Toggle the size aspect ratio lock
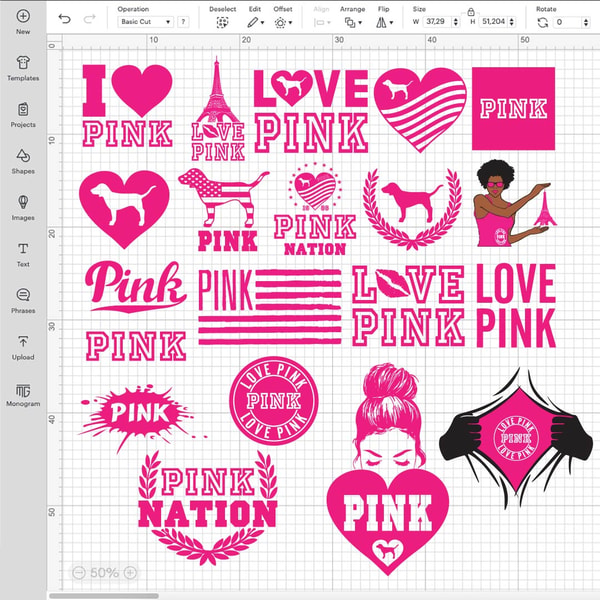600x600 pixels. click(x=471, y=12)
